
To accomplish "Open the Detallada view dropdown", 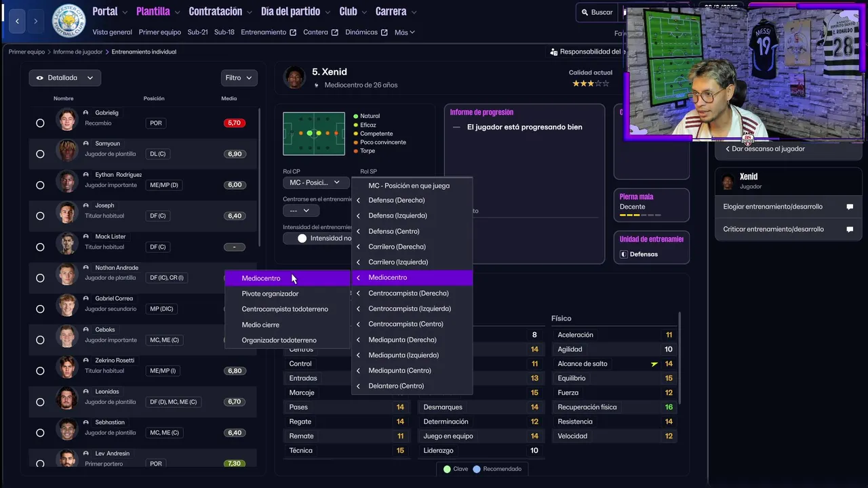I will click(x=65, y=78).
